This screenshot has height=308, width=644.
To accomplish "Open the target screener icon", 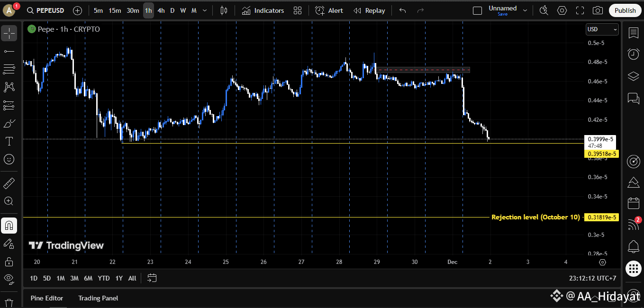I will (634, 162).
